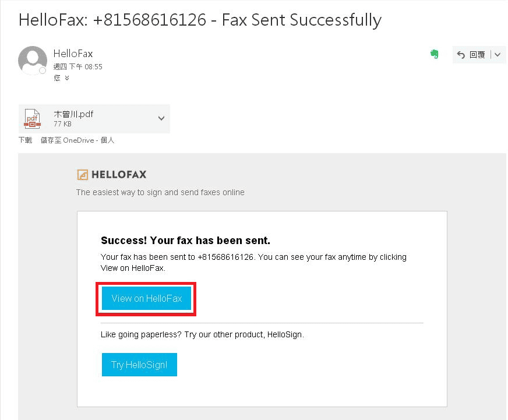Click the sender avatar picture
Viewport: 508px width, 420px height.
[32, 59]
